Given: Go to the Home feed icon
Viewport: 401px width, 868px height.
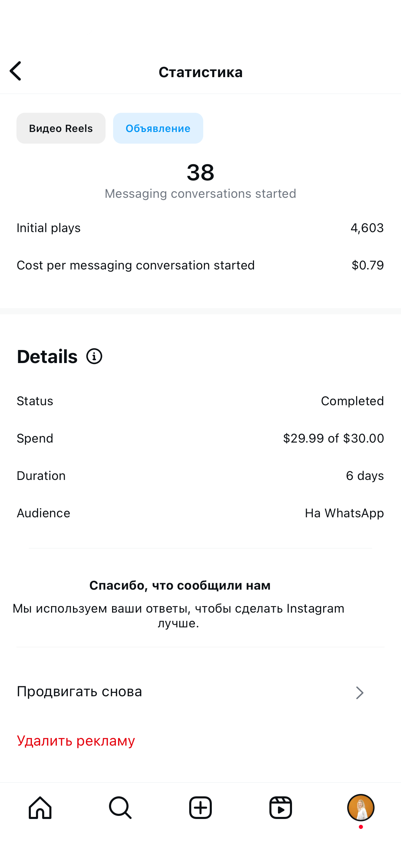Looking at the screenshot, I should [40, 808].
